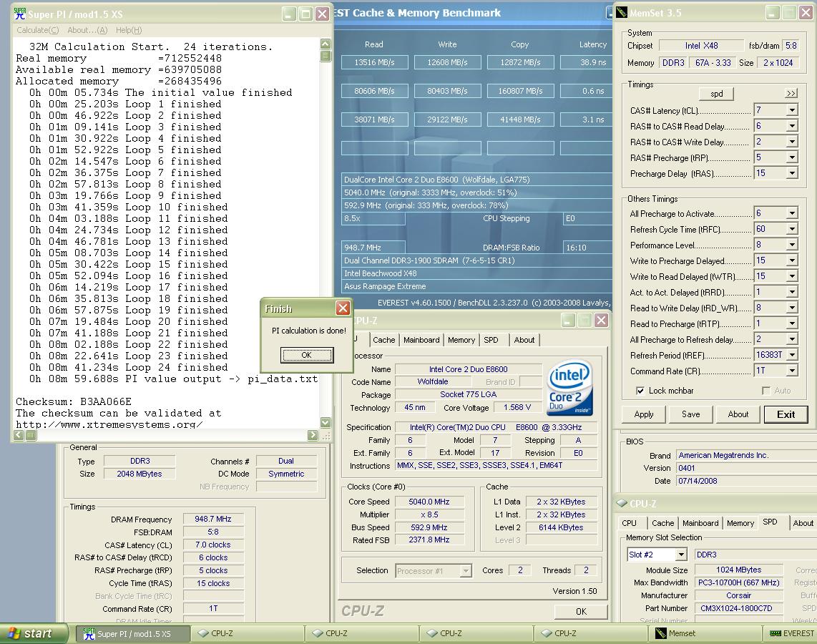Click OK button in CPU-Z window
The width and height of the screenshot is (817, 644).
581,611
